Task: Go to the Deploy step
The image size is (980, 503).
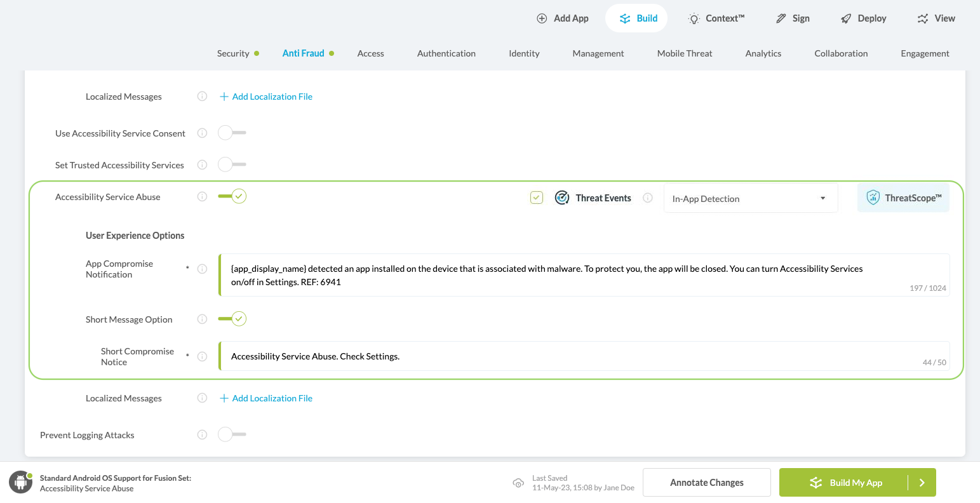Action: [x=863, y=18]
